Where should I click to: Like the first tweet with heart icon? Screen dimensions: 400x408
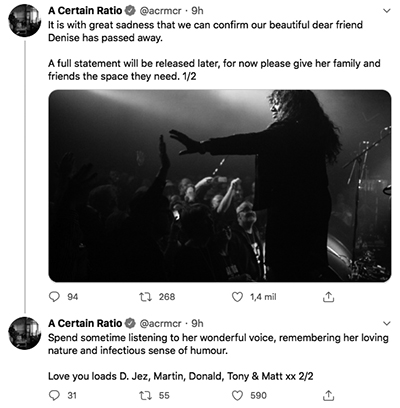click(237, 297)
